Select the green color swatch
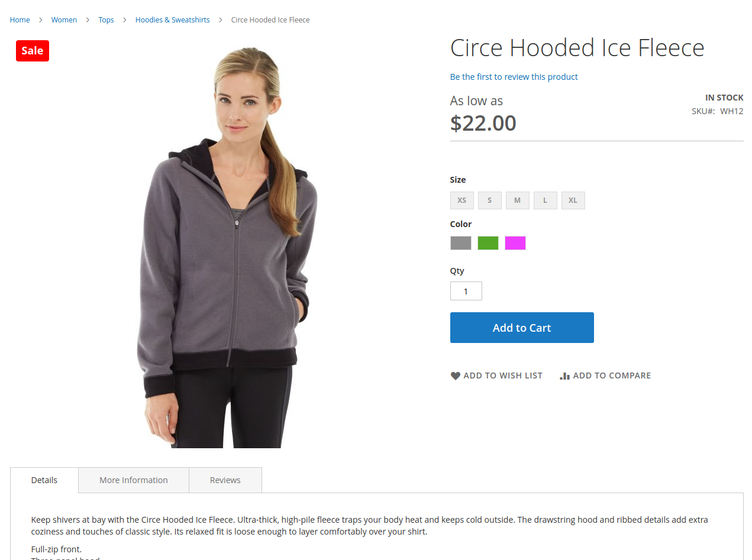Screen dimensions: 752x560 point(488,243)
